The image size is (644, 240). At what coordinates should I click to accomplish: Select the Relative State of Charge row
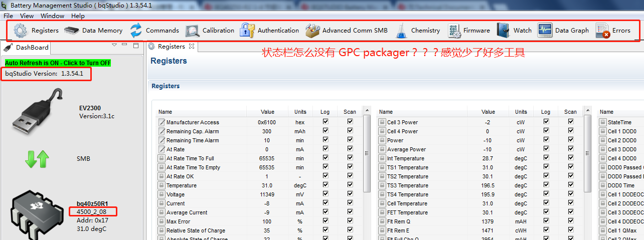click(x=259, y=230)
